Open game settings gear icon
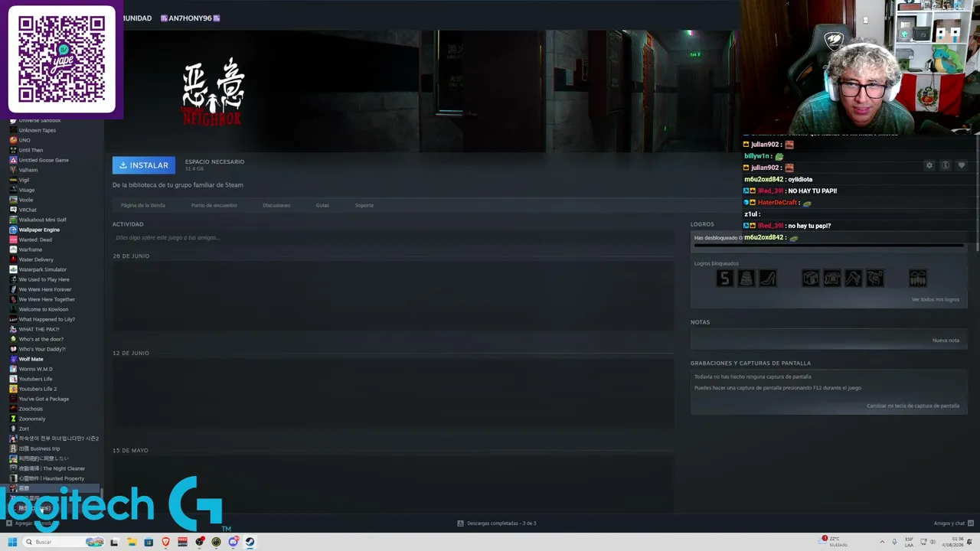Screen dimensions: 980x551 coord(929,165)
